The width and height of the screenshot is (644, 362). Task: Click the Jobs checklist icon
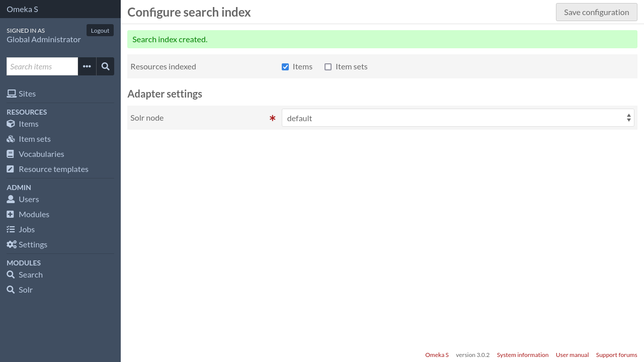(11, 229)
